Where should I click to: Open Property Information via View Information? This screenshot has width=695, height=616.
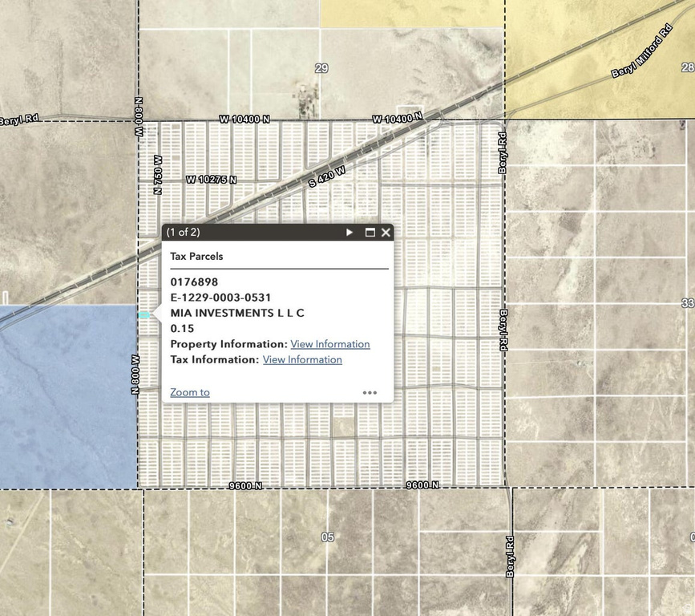(329, 344)
